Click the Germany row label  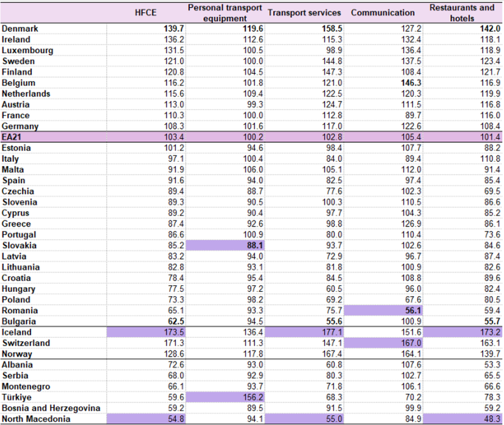click(20, 126)
